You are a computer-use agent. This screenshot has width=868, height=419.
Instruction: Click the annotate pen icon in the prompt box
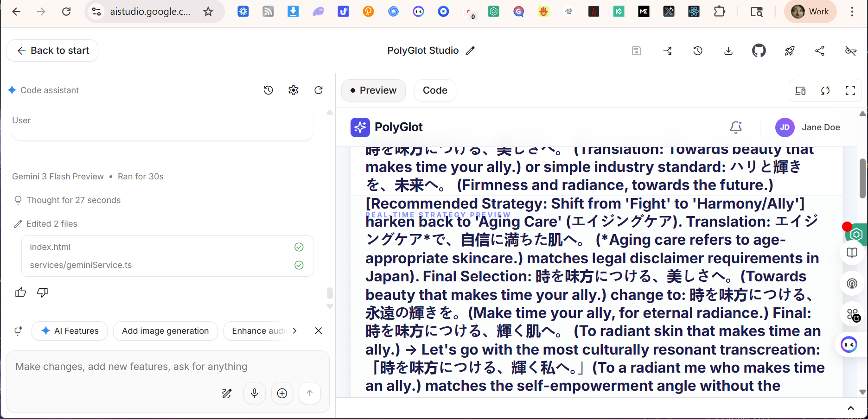point(227,394)
